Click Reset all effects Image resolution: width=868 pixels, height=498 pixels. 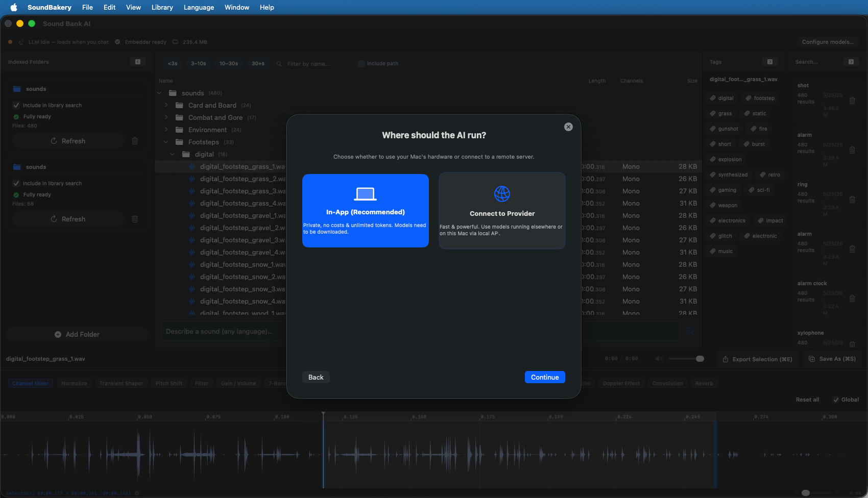(807, 400)
